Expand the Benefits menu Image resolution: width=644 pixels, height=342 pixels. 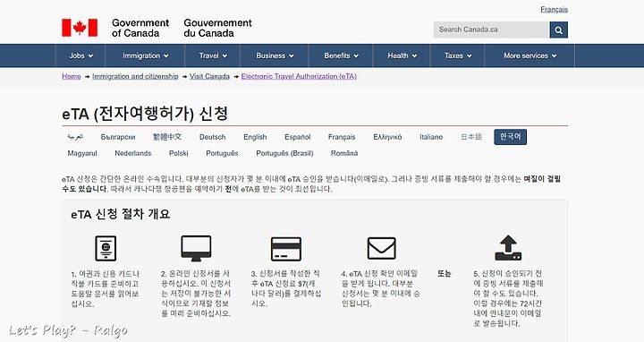[x=341, y=56]
